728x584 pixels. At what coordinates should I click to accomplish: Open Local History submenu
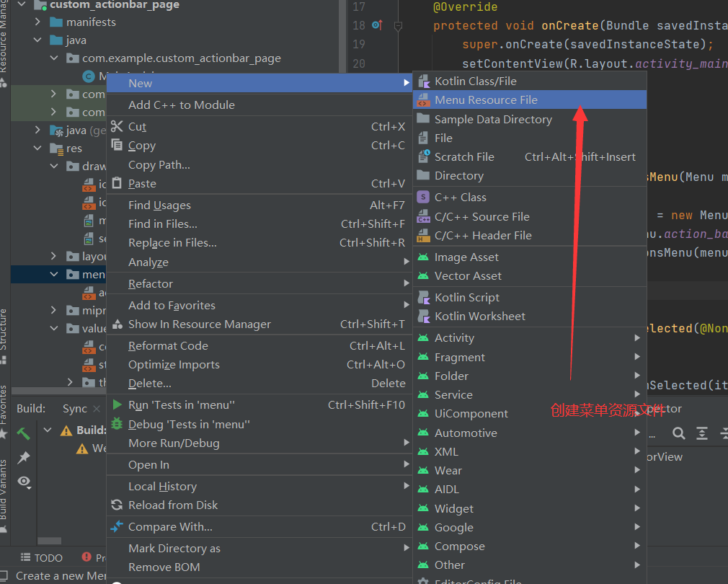(x=259, y=486)
